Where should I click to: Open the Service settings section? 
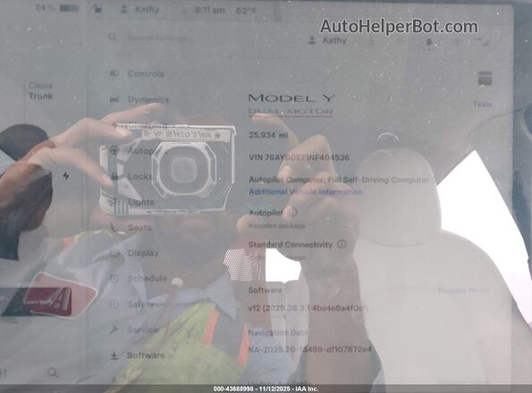[134, 330]
